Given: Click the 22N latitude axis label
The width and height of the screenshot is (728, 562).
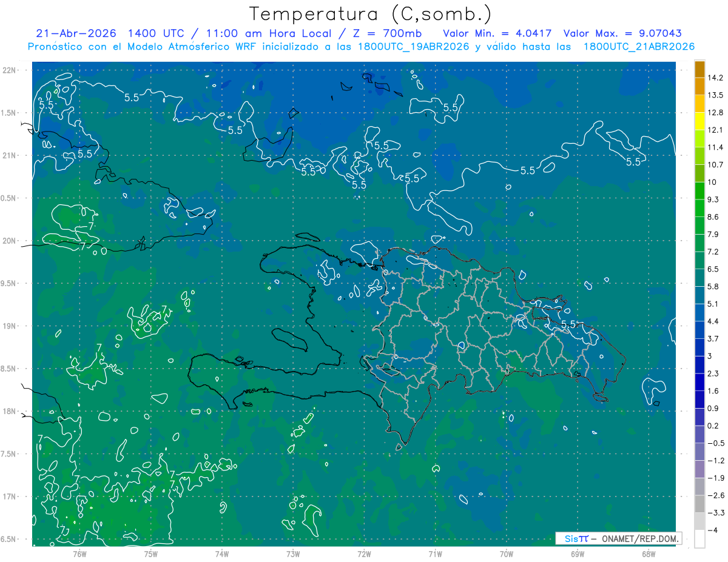Looking at the screenshot, I should click(10, 70).
